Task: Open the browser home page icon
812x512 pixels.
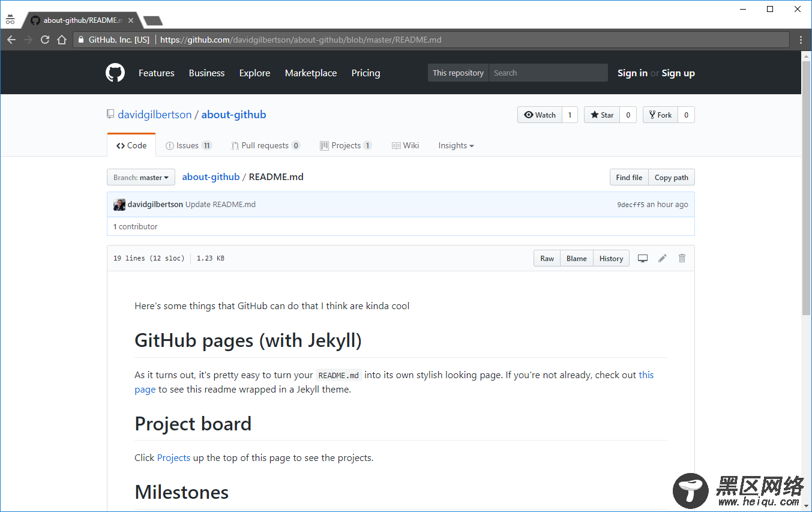Action: pos(62,40)
